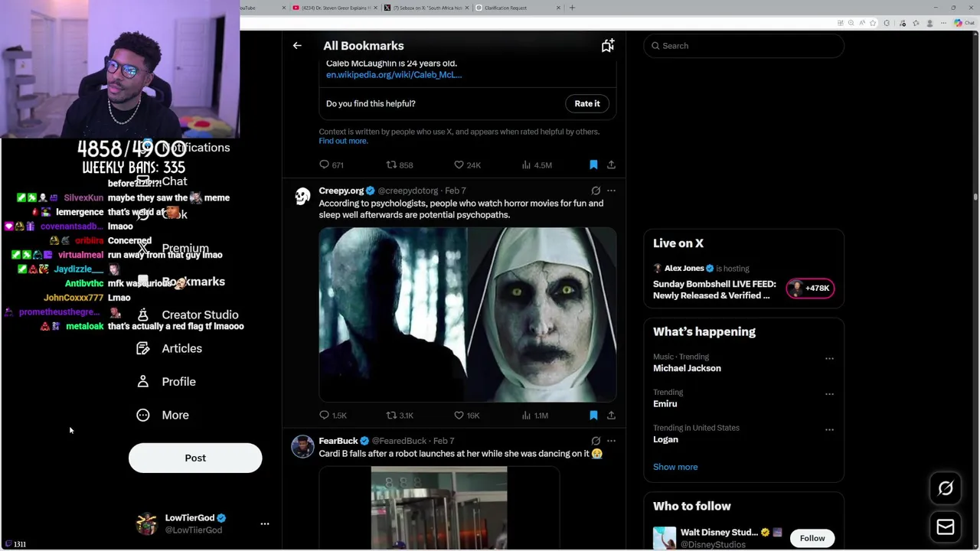Viewport: 980px width, 551px height.
Task: Open Creepy.org profile avatar
Action: pos(302,197)
